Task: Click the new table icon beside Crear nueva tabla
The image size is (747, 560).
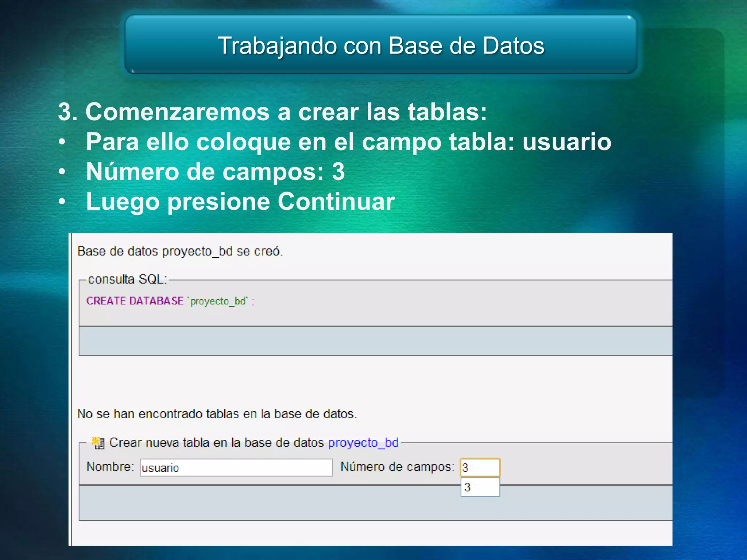Action: pyautogui.click(x=98, y=443)
